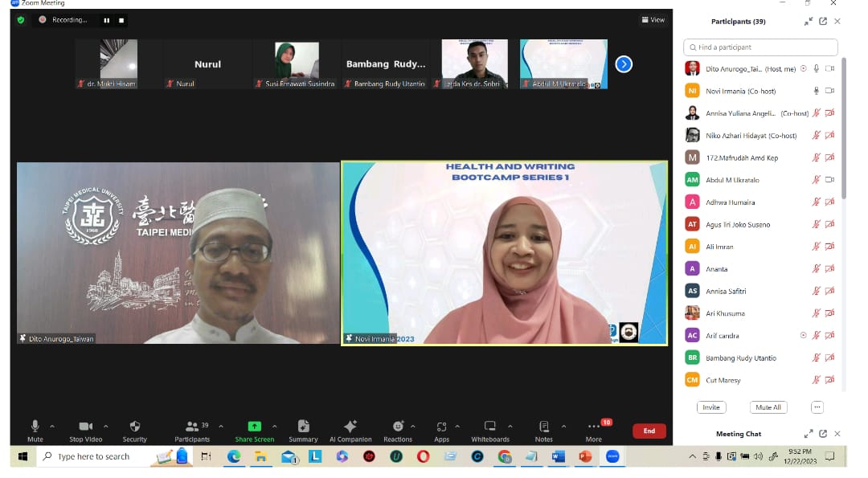Expand video options arrow beside Stop Video

pos(106,427)
